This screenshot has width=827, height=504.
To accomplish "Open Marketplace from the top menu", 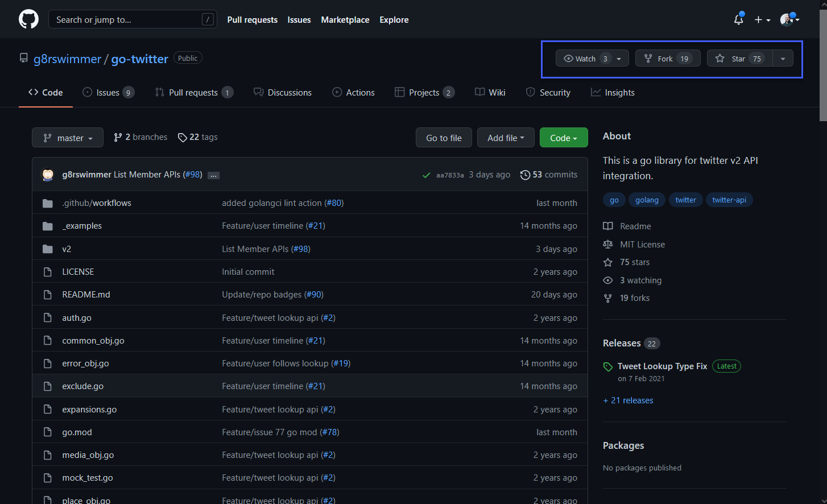I will (345, 19).
